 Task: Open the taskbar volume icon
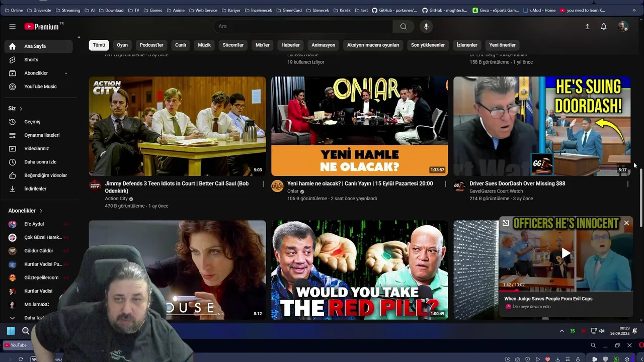[602, 331]
